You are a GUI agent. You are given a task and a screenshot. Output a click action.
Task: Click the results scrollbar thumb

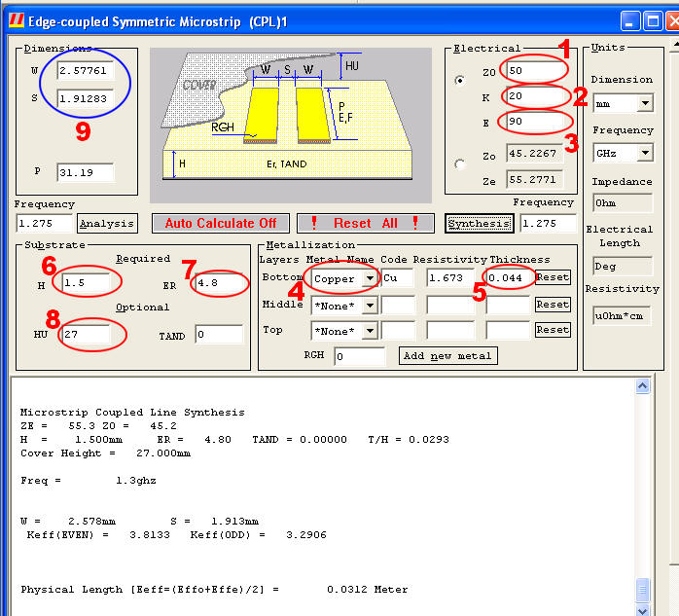point(643,590)
